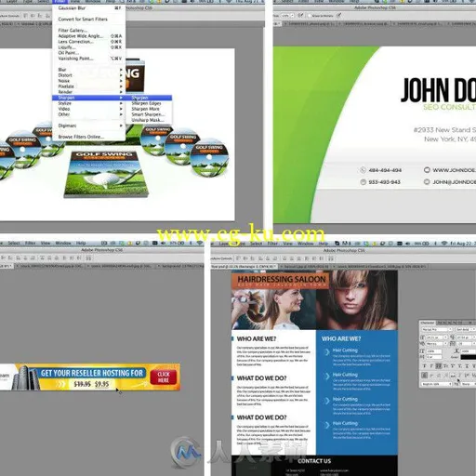Open kerning dropdown in Character panel

tap(445, 343)
